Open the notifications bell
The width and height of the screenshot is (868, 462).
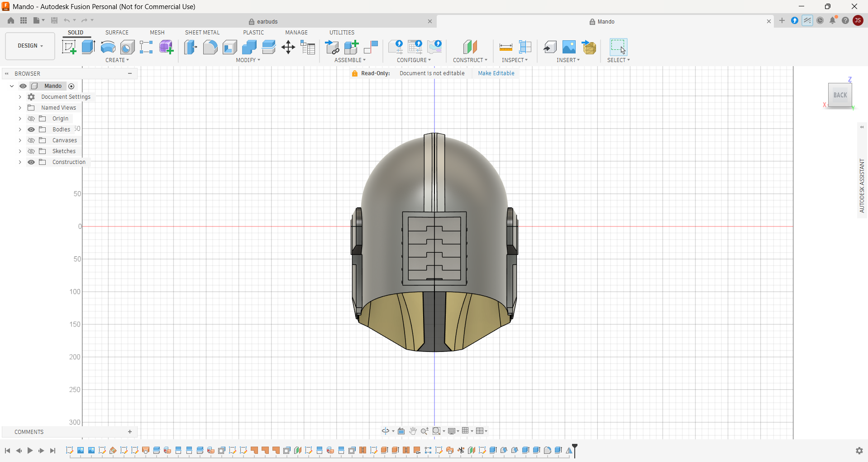833,20
